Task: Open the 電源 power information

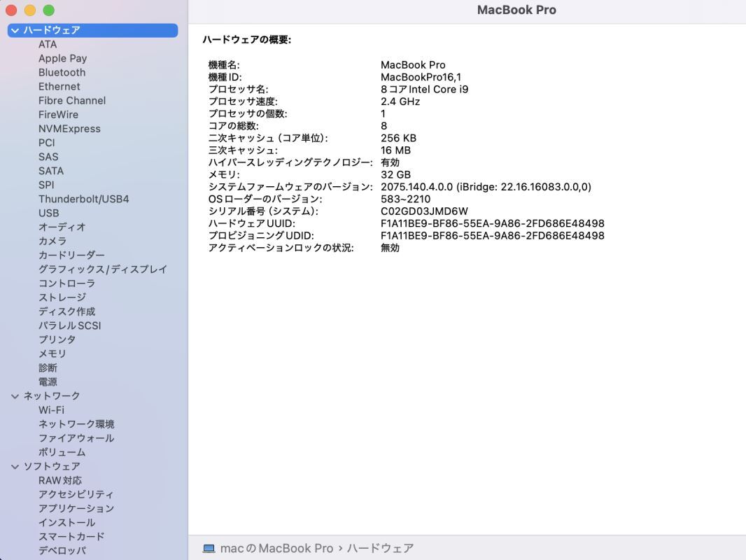Action: [x=48, y=381]
